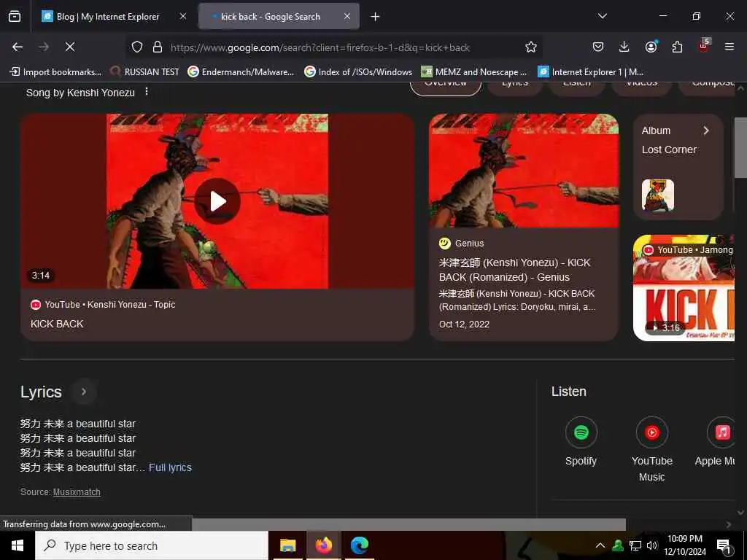Click the Song by Kenshi Yonezu text
747x560 pixels.
[x=80, y=93]
